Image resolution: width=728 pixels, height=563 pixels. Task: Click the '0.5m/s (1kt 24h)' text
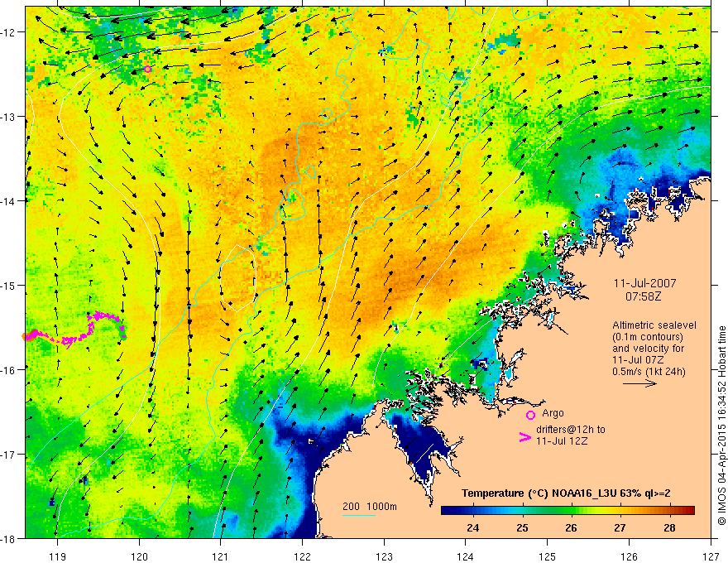coord(649,372)
